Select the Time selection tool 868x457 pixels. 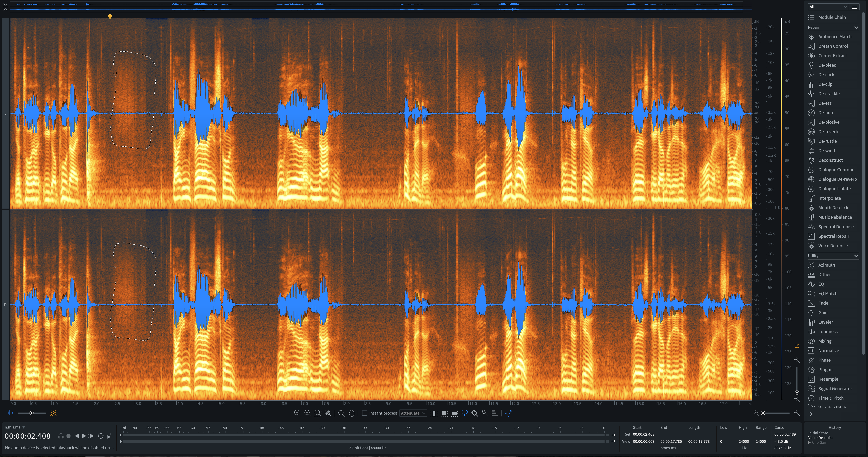pos(434,413)
